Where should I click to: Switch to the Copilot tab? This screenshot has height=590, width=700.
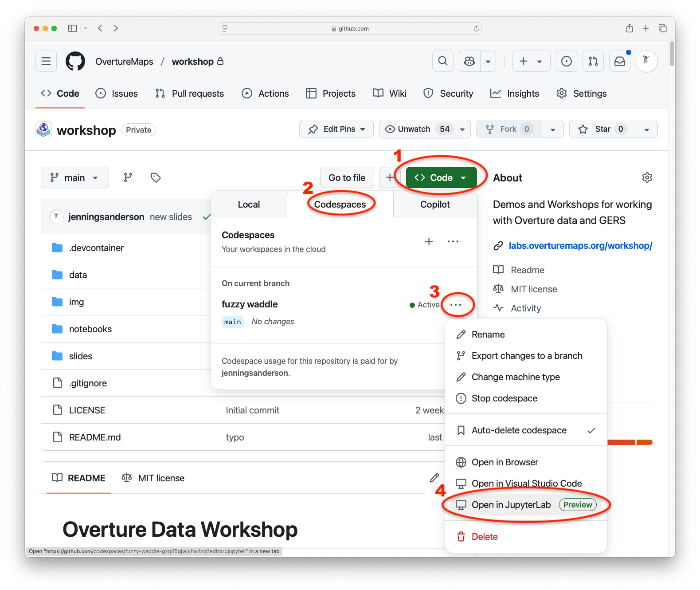point(435,205)
